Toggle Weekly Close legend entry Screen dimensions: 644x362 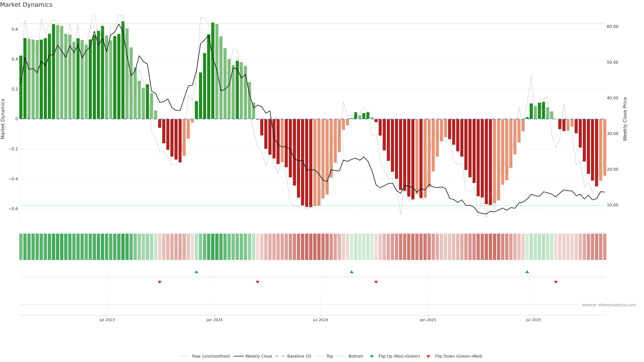point(258,356)
